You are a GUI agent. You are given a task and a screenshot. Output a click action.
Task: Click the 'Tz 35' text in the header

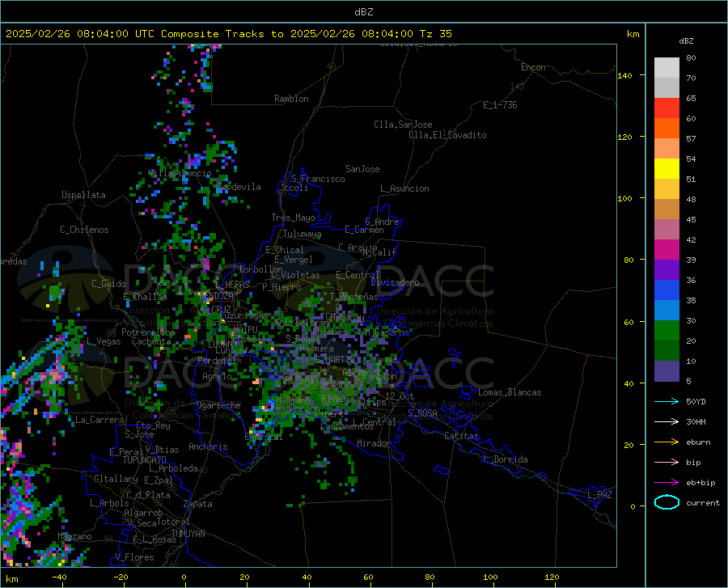435,34
